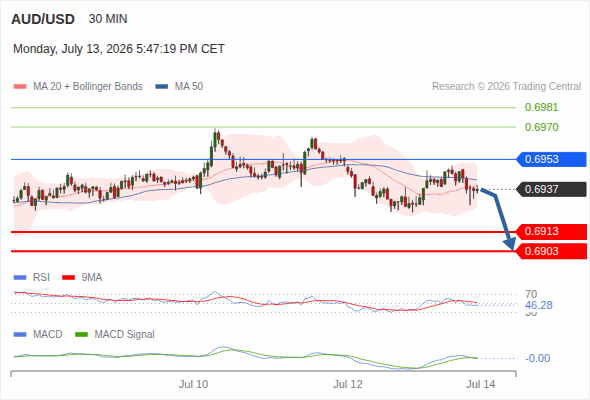
Task: Click the MA 50 blue legend swatch
Action: coord(162,87)
